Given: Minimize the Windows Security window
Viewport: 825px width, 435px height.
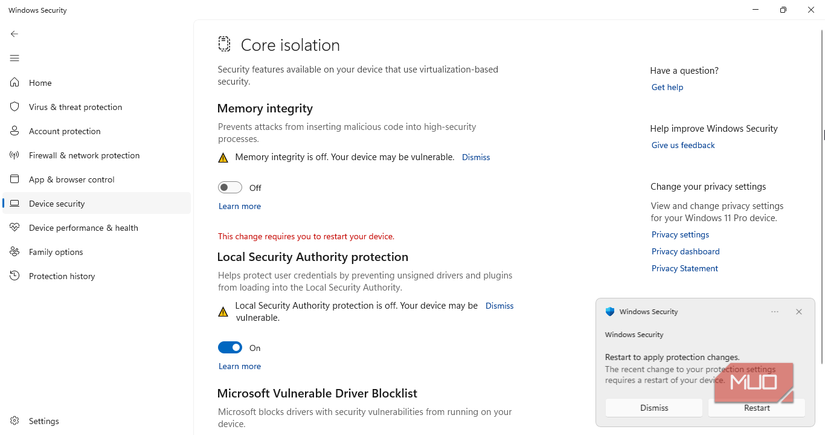Looking at the screenshot, I should click(756, 9).
